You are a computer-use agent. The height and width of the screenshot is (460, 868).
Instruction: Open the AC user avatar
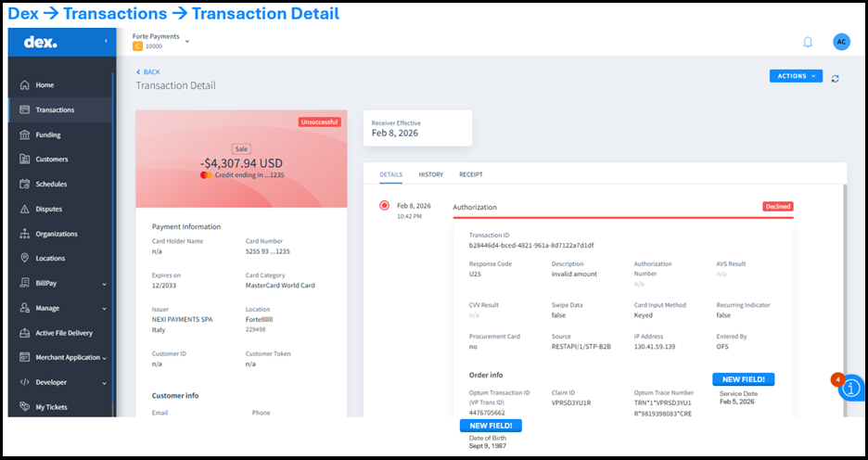pos(841,42)
